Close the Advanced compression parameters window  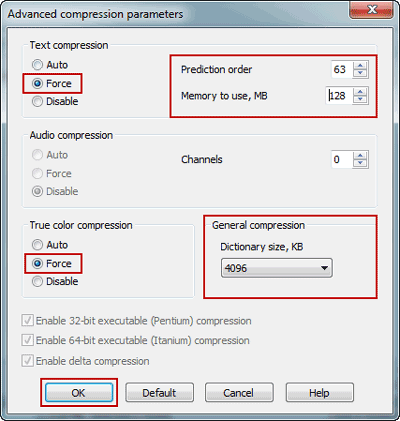point(372,9)
